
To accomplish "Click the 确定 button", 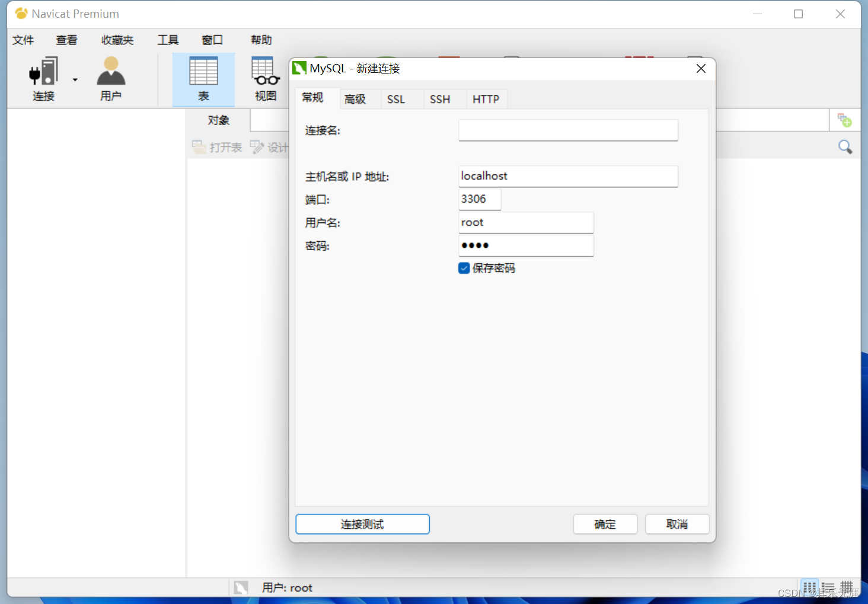I will click(605, 524).
